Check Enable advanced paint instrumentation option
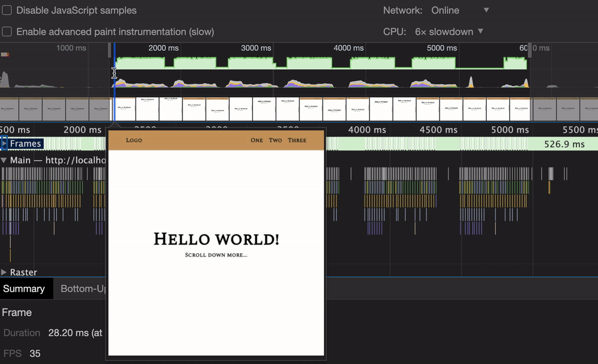598x364 pixels. point(7,32)
